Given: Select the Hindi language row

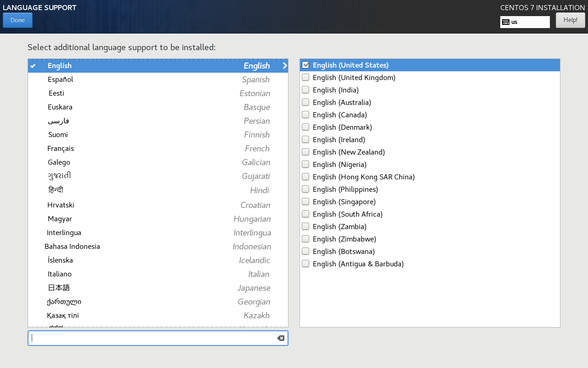Looking at the screenshot, I should [158, 190].
